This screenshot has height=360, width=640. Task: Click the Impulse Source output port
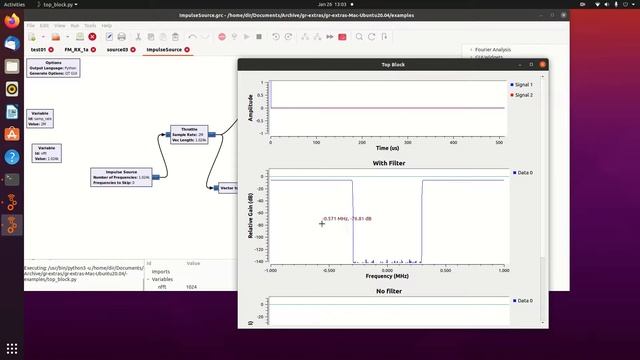[x=156, y=177]
